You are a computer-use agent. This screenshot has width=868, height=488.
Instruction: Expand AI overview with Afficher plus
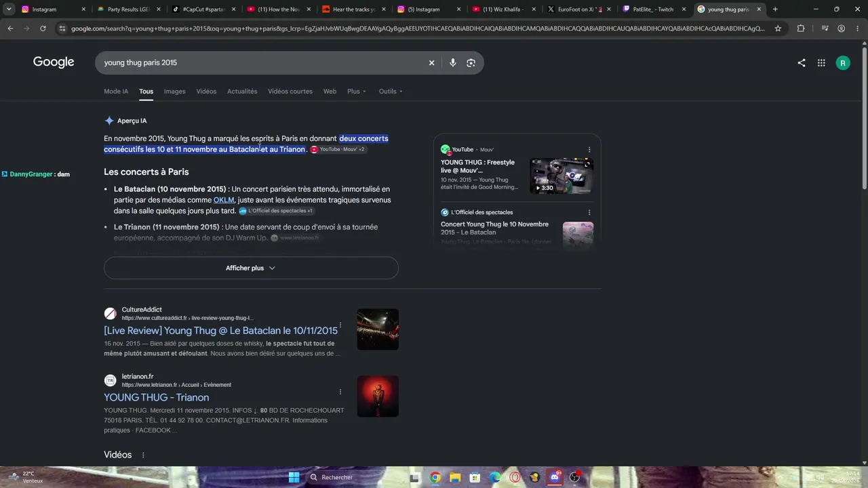251,268
